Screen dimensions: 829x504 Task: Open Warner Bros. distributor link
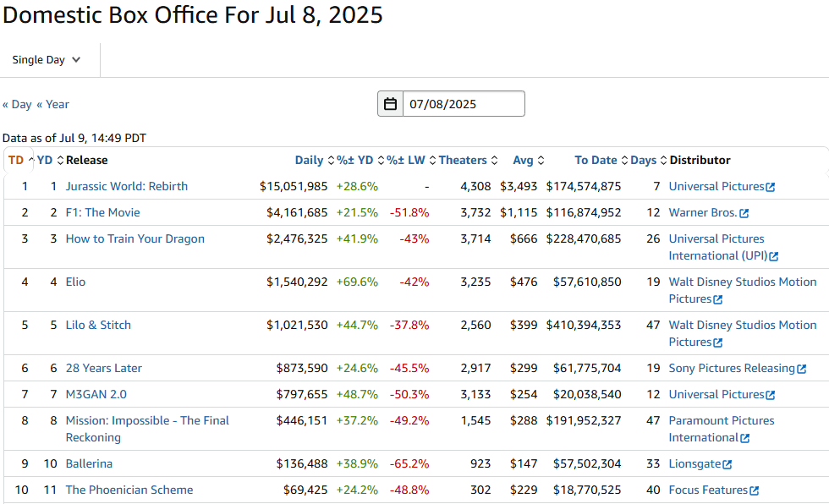coord(703,213)
